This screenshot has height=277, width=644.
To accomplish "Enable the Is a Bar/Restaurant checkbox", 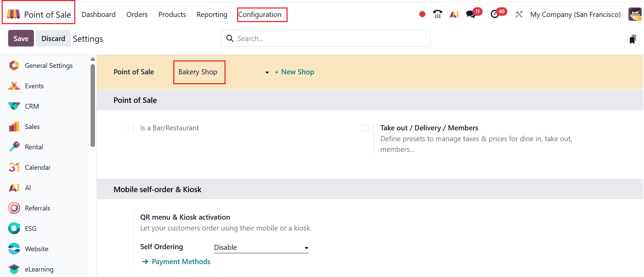I will point(125,128).
